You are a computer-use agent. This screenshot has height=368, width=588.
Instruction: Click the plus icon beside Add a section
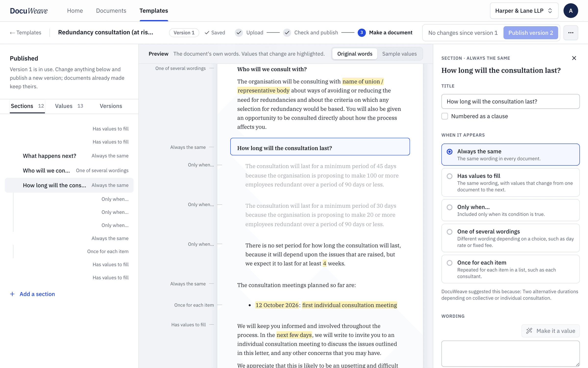pos(12,294)
